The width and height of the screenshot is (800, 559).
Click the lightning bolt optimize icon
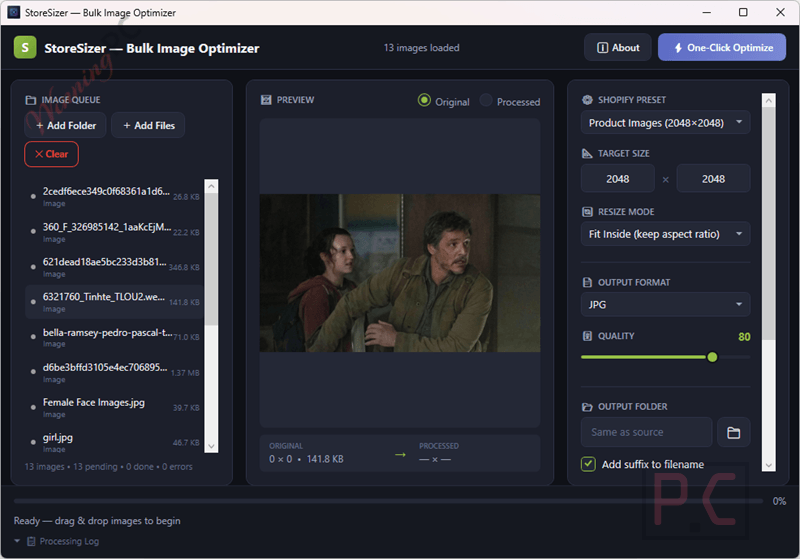678,47
